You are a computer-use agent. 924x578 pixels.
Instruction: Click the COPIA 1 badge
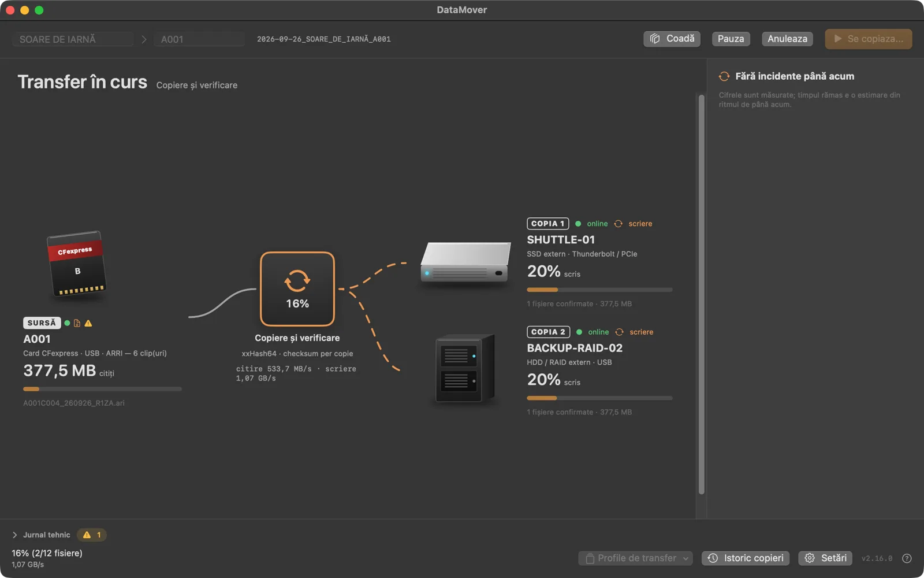click(548, 224)
